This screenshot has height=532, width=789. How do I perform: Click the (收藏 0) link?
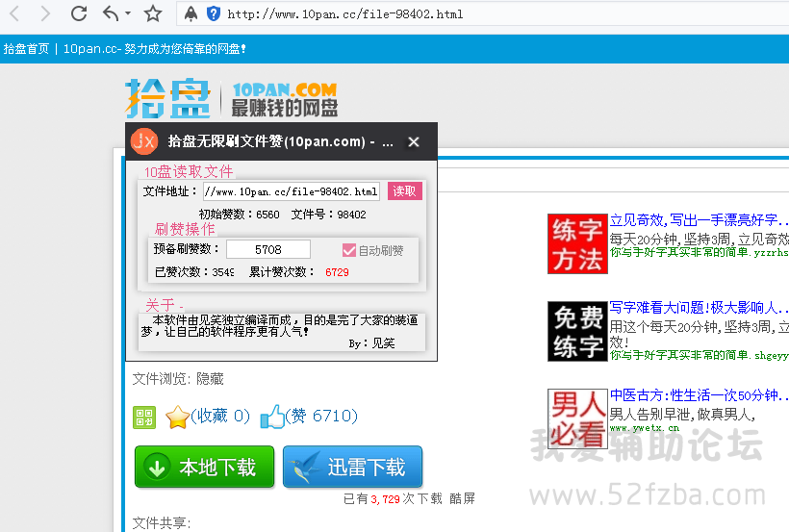(x=220, y=416)
